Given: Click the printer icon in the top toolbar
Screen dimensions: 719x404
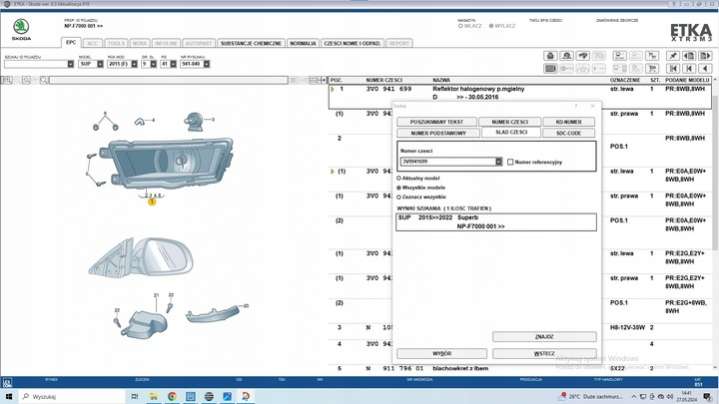Looking at the screenshot, I should pyautogui.click(x=550, y=55).
